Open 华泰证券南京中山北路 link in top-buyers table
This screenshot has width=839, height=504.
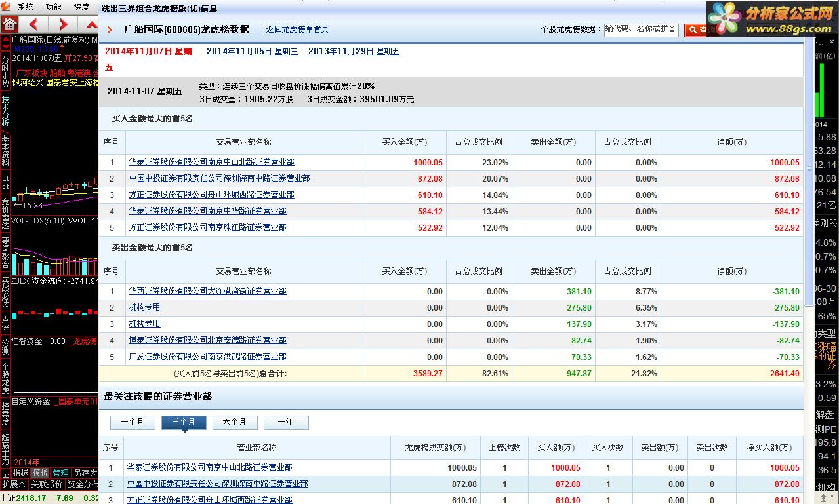click(x=211, y=162)
